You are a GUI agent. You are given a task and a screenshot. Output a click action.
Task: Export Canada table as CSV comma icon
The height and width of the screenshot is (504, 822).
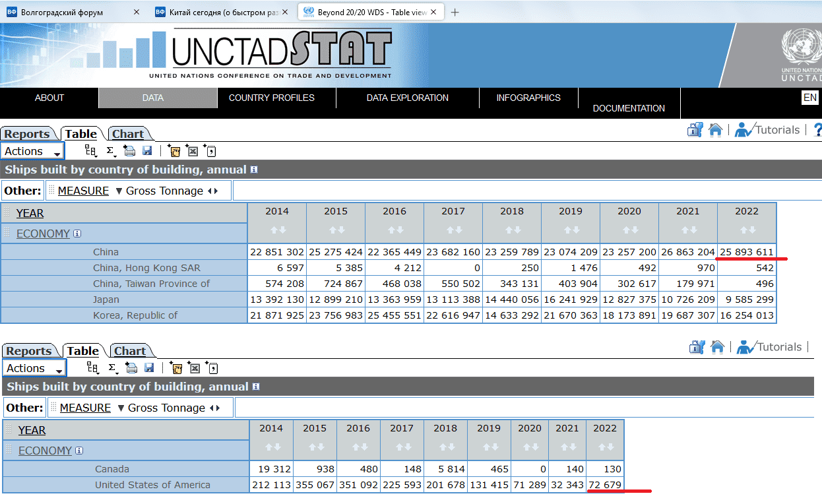pos(212,368)
